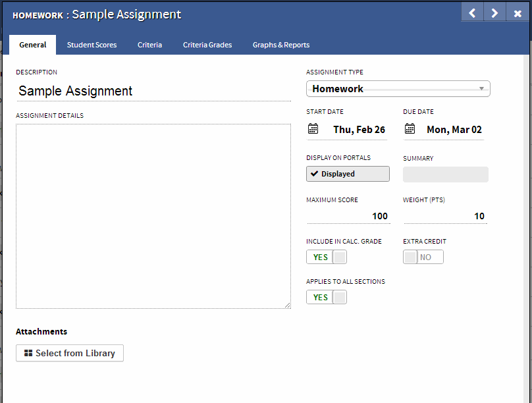The image size is (532, 403).
Task: Click the checkmark on the Displayed button
Action: coord(313,173)
